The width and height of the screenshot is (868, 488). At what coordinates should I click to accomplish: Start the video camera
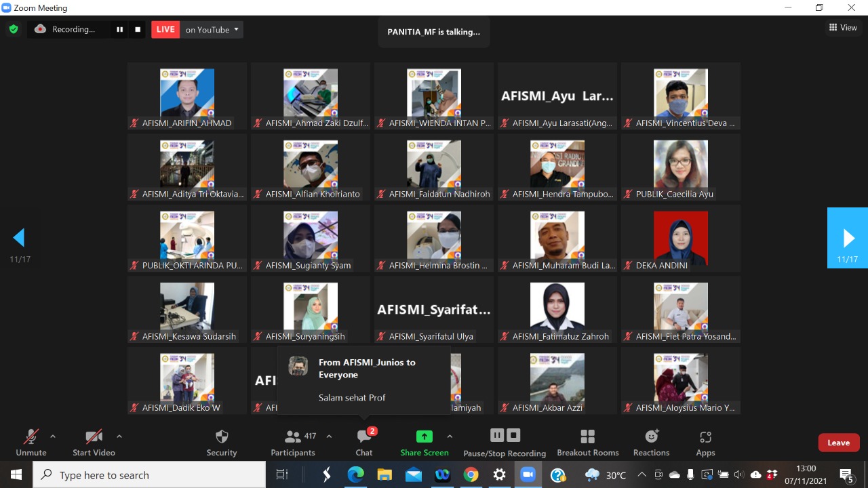click(94, 443)
